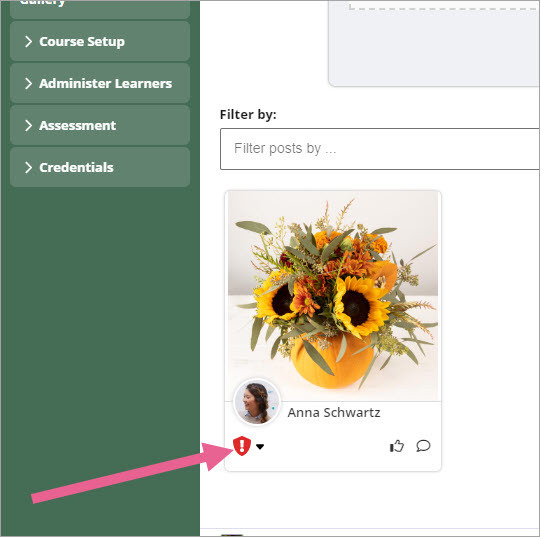Viewport: 540px width, 537px height.
Task: Expand the Credentials chevron arrow
Action: 29,167
